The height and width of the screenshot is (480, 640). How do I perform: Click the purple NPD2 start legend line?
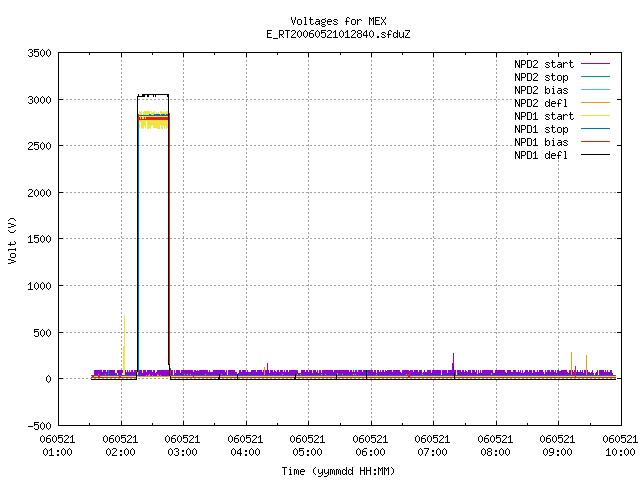(596, 64)
